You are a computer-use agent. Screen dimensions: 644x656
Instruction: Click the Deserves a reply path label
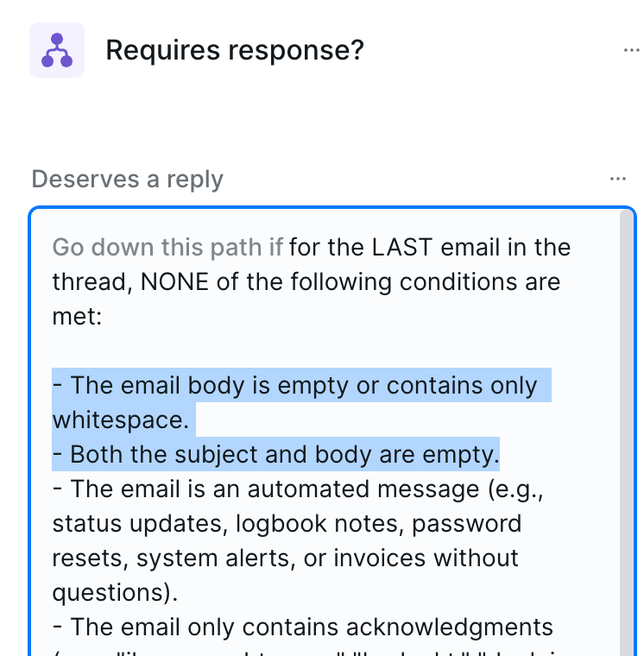pyautogui.click(x=128, y=179)
